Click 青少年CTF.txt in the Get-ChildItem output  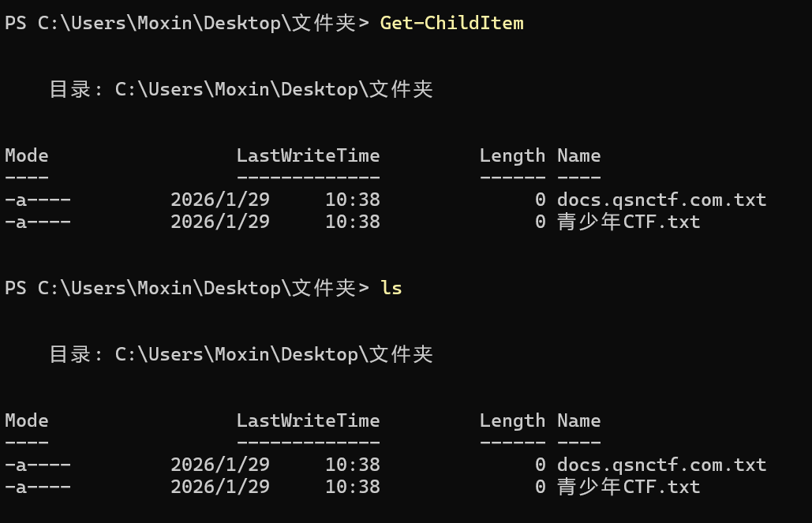pos(628,222)
